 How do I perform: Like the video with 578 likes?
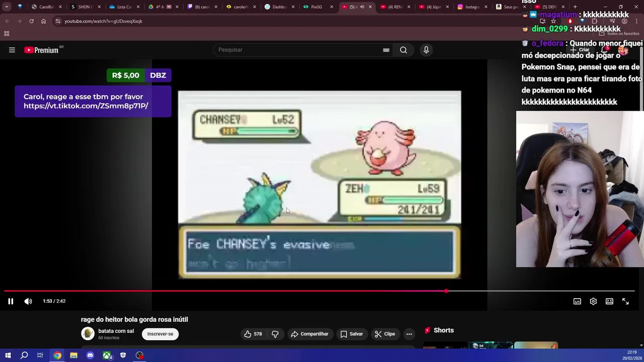point(253,334)
